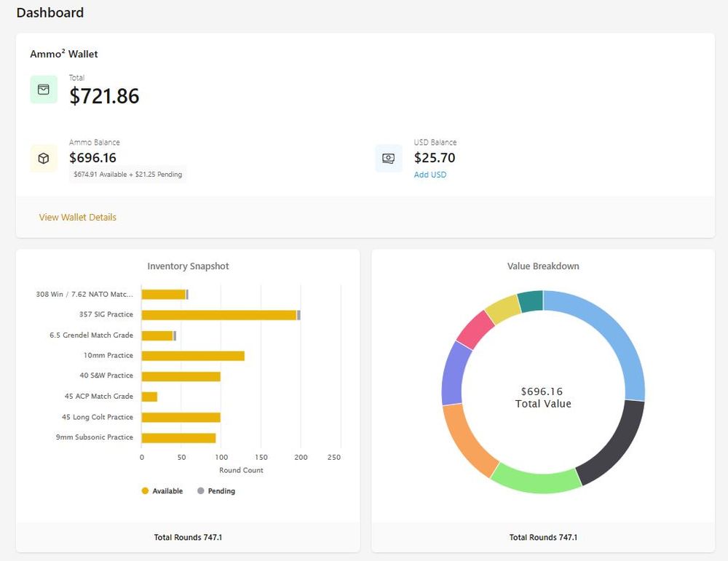The height and width of the screenshot is (561, 728).
Task: Click the blue cash USD Balance icon
Action: pos(389,158)
